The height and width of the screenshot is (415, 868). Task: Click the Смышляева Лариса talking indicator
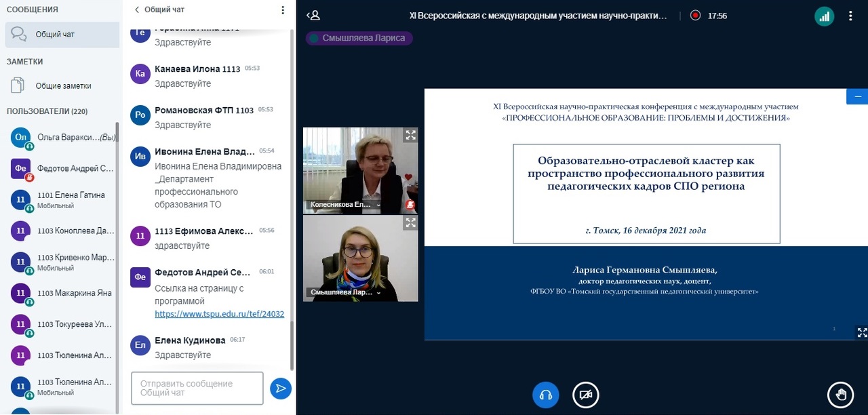359,38
